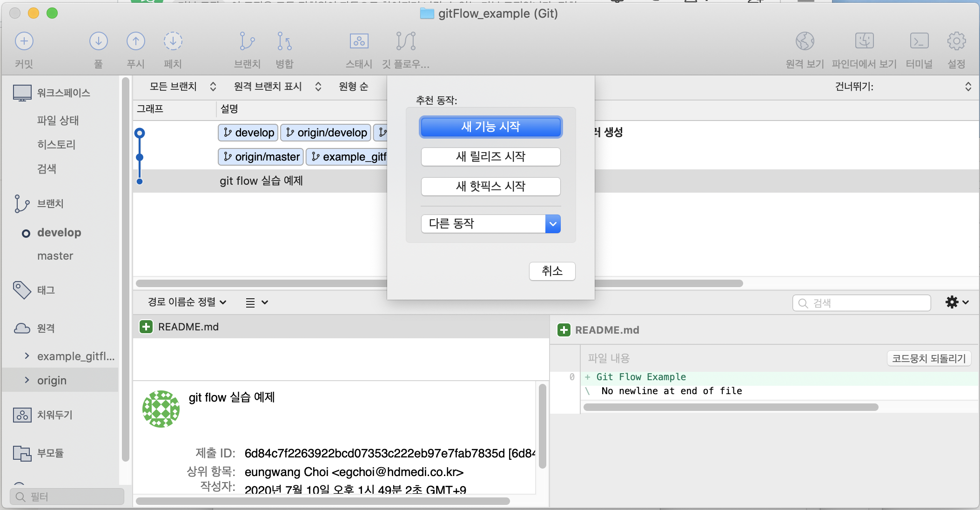Click the Merge (병합) toolbar icon

pyautogui.click(x=284, y=41)
